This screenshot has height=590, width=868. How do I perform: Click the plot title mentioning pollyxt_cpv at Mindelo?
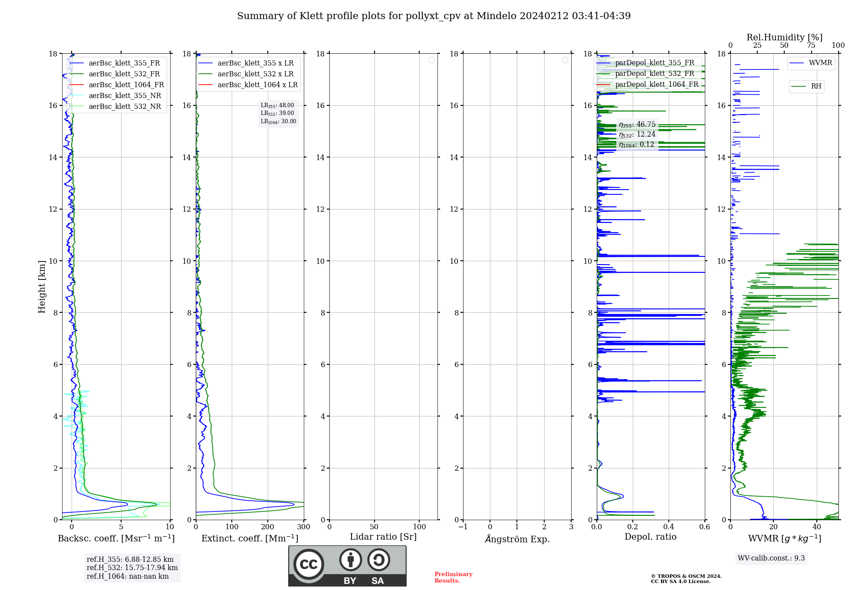pyautogui.click(x=434, y=16)
